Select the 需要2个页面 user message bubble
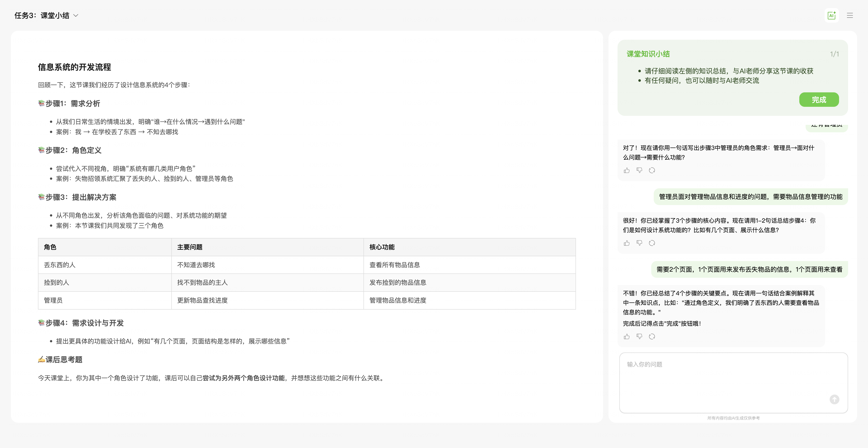Image resolution: width=868 pixels, height=448 pixels. (749, 269)
